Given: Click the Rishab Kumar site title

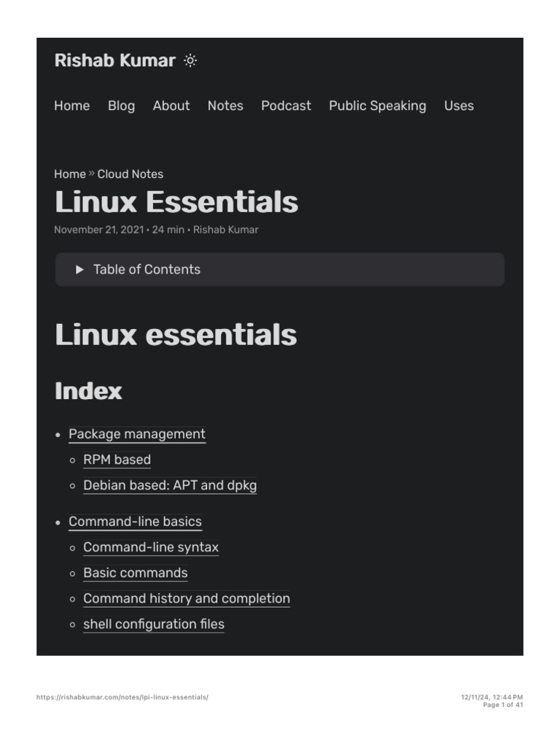Looking at the screenshot, I should click(114, 61).
